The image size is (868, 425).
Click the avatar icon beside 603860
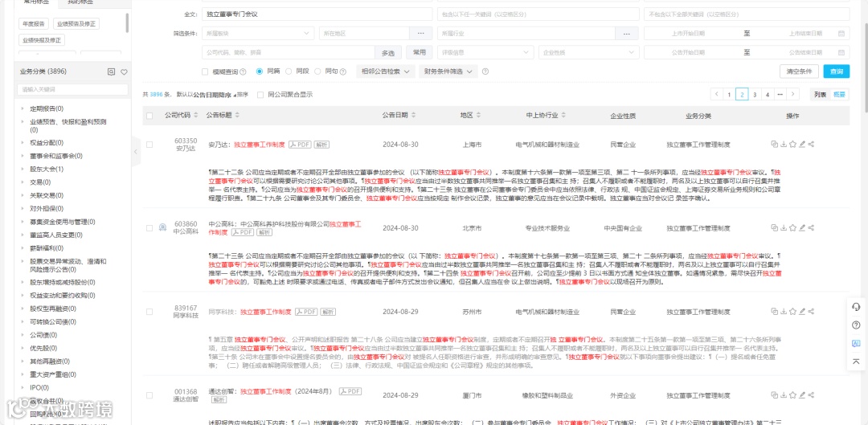[162, 227]
